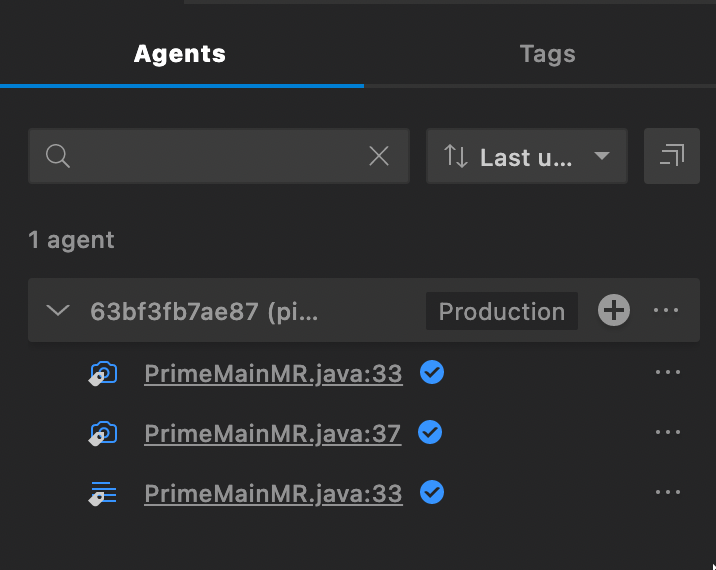Click the plus icon on agent row
Screen dimensions: 716x570
point(614,311)
